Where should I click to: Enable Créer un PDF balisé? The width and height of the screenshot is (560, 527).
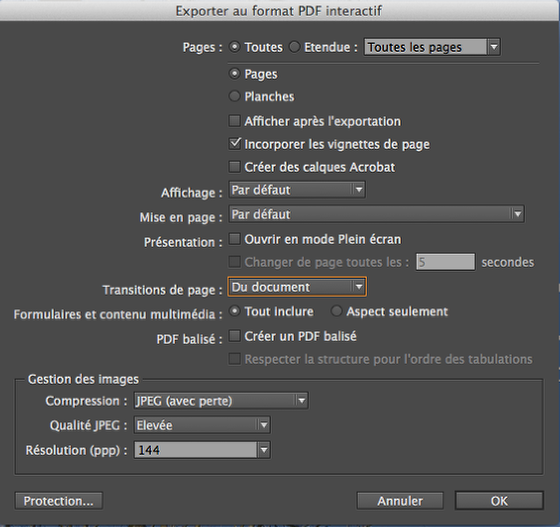234,336
